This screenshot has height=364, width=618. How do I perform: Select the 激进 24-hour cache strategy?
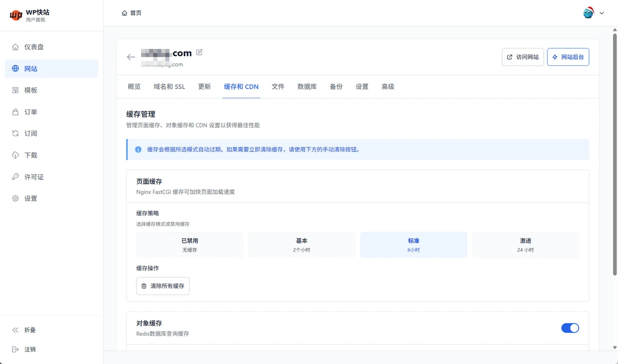[x=525, y=245]
